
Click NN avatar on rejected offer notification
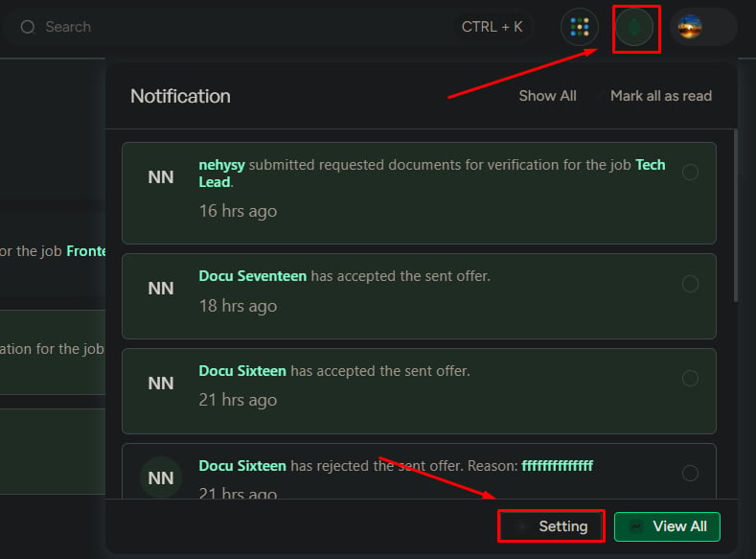click(161, 477)
